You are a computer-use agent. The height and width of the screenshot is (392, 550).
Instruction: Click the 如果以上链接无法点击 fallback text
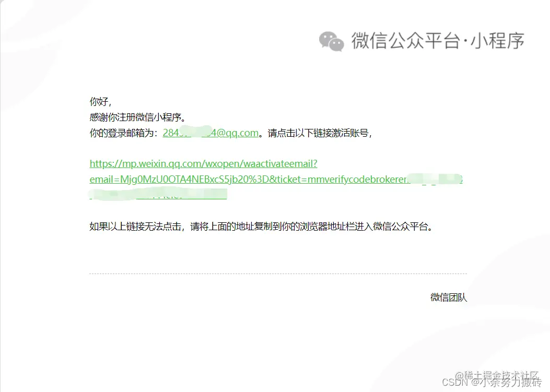coord(135,227)
